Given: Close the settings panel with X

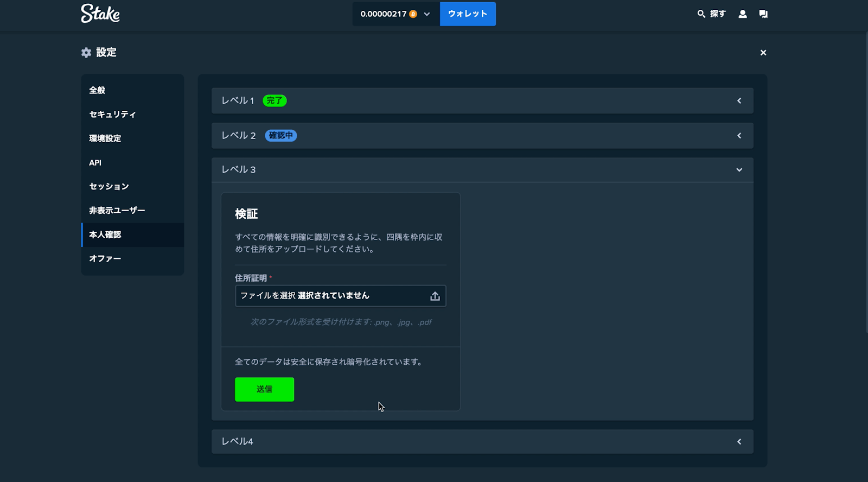Looking at the screenshot, I should click(x=763, y=53).
